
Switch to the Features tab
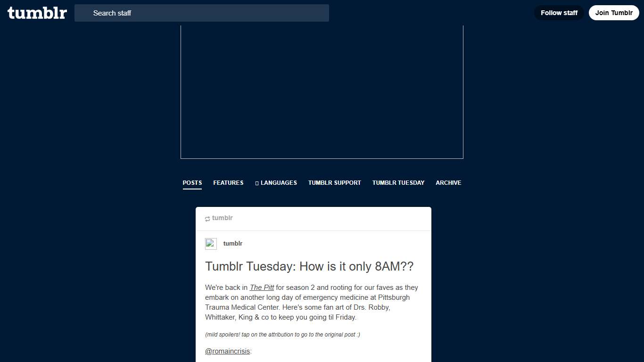pyautogui.click(x=228, y=183)
